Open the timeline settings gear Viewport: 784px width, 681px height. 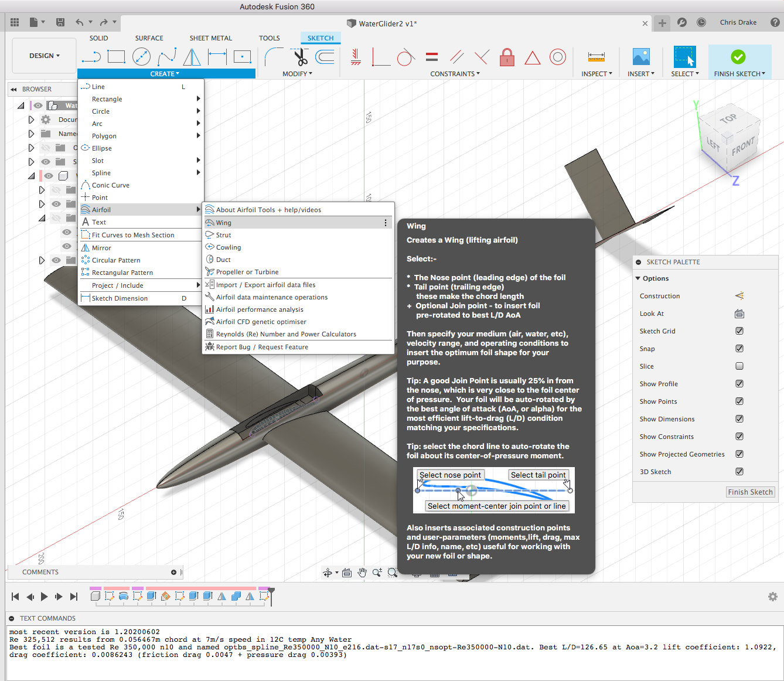[x=772, y=597]
